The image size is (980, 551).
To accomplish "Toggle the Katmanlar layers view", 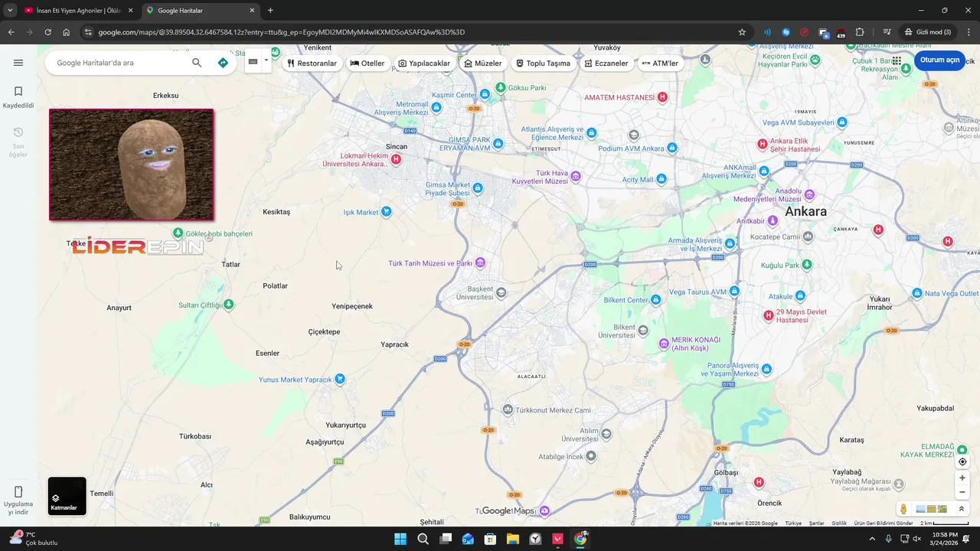I will coord(67,496).
